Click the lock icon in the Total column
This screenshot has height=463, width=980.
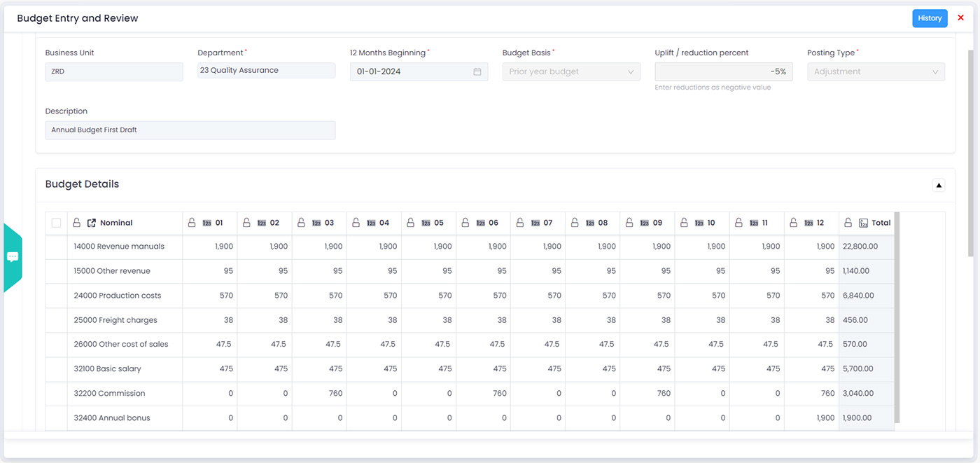click(x=848, y=223)
